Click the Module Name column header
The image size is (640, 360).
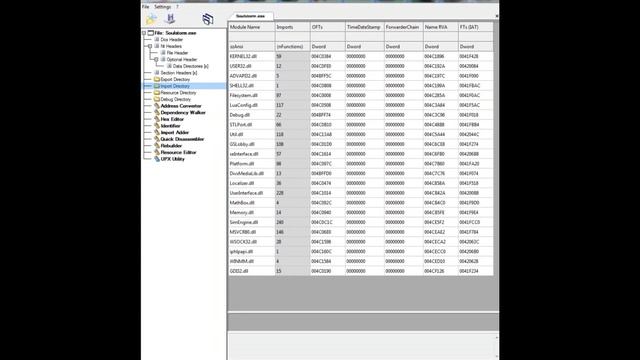tap(251, 27)
